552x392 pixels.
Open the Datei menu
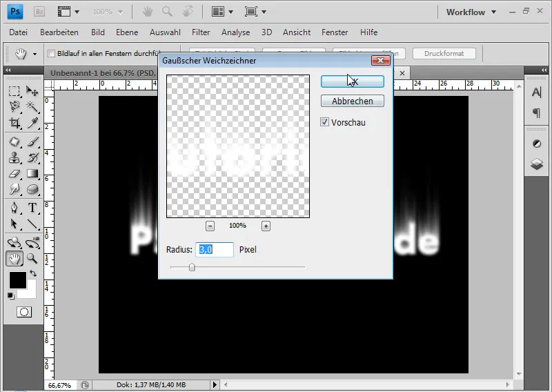coord(19,32)
